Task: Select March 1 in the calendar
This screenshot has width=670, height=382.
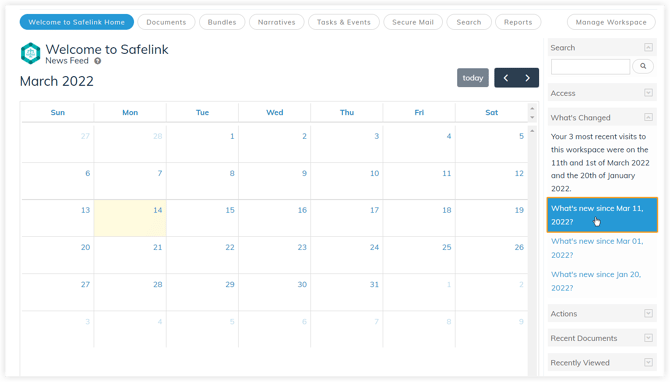Action: pos(202,144)
